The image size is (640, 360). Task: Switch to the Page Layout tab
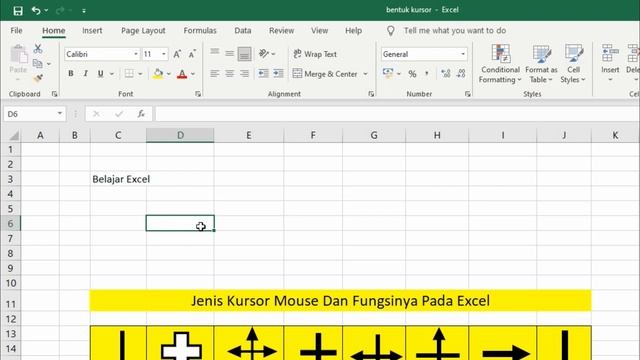tap(143, 31)
